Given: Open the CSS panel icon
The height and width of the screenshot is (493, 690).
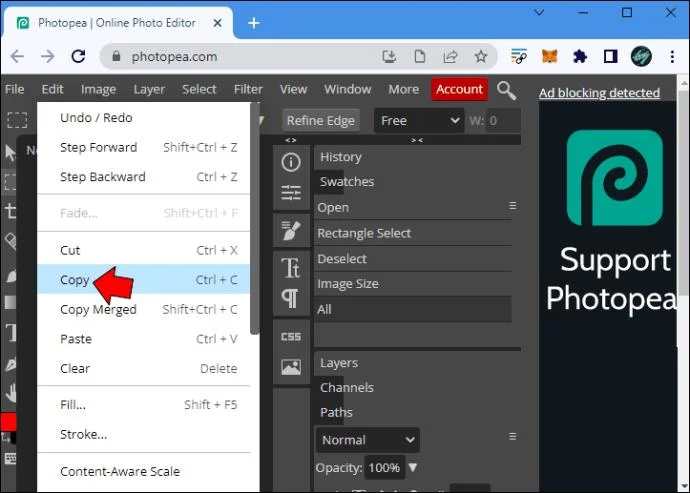Looking at the screenshot, I should tap(291, 337).
